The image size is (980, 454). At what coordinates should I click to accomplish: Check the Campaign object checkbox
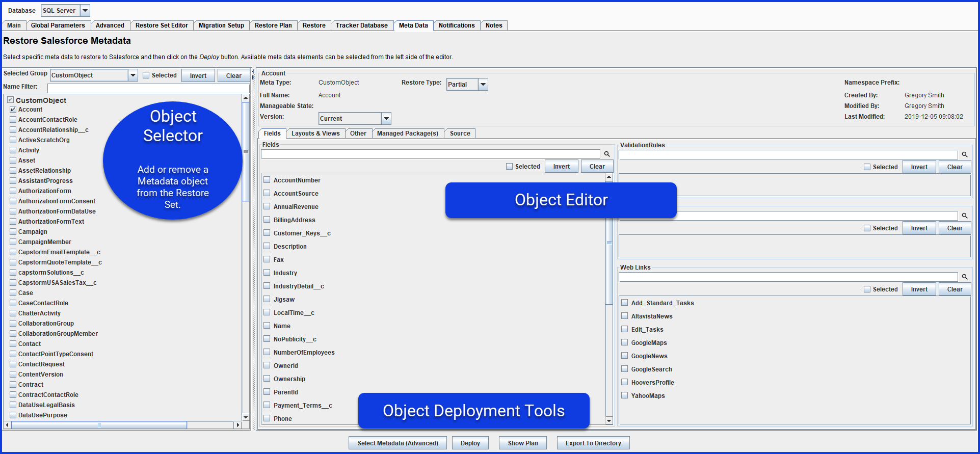(13, 232)
